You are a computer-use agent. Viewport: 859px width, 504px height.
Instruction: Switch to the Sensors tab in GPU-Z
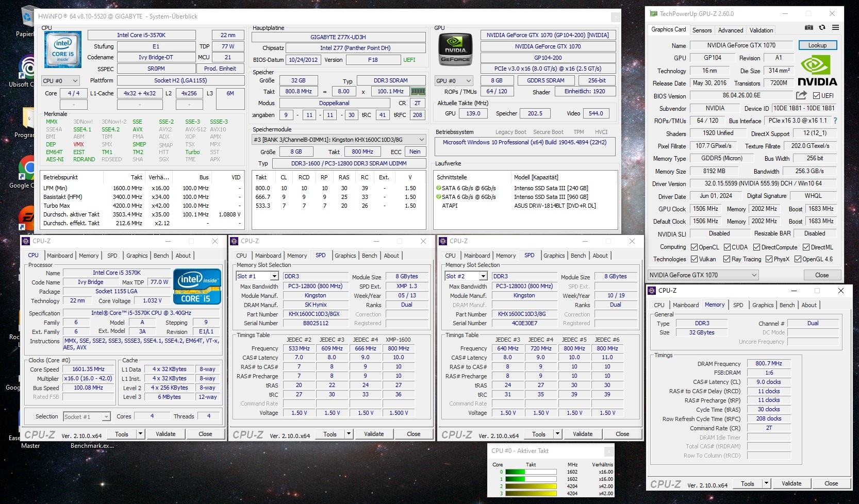point(702,30)
